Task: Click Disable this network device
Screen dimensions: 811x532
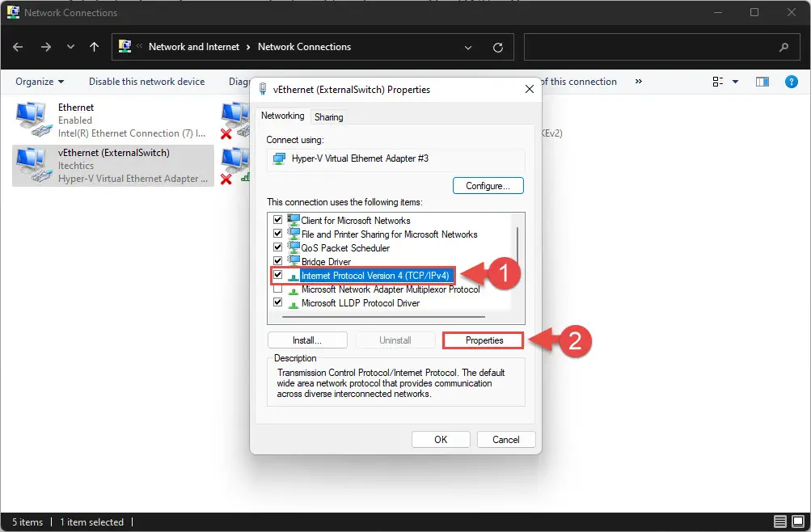Action: tap(147, 82)
